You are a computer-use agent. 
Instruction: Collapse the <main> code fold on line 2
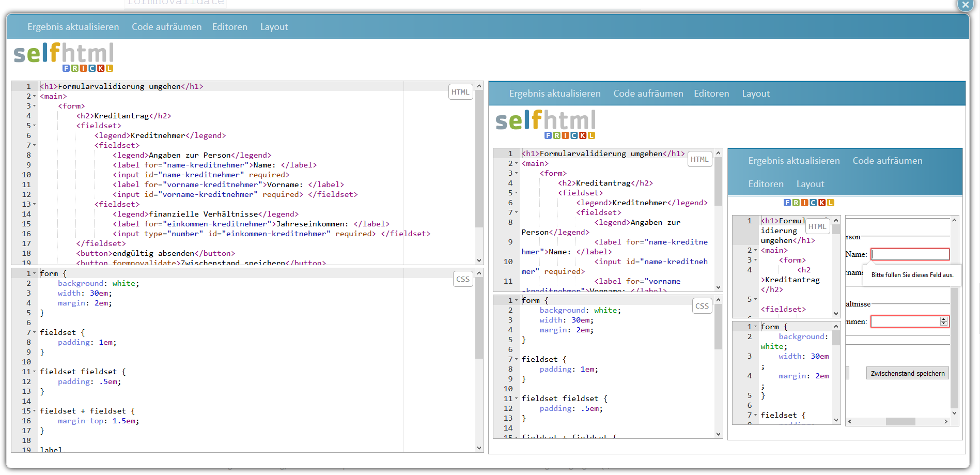[33, 96]
